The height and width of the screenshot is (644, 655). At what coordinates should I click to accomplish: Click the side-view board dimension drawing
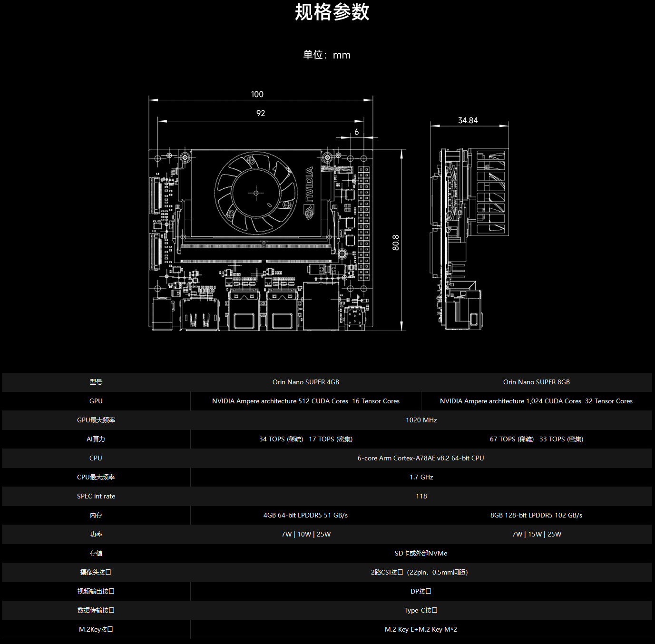[469, 224]
